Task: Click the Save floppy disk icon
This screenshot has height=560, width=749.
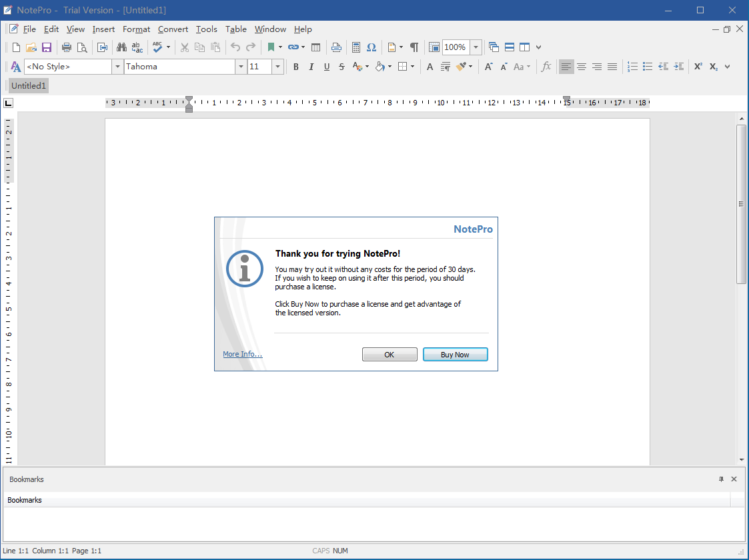Action: click(47, 47)
